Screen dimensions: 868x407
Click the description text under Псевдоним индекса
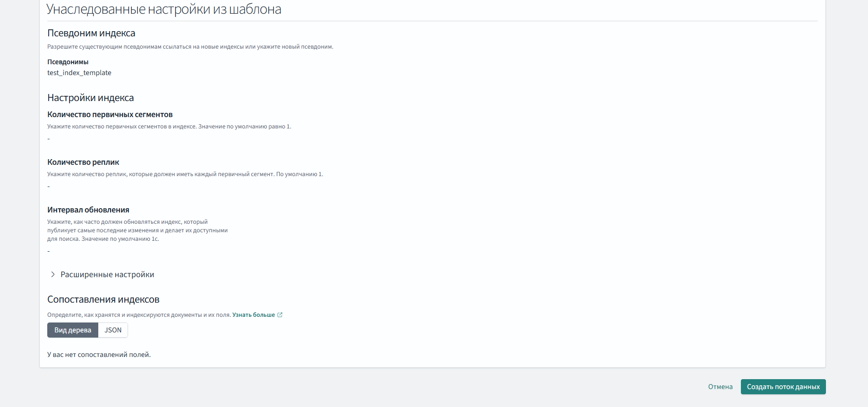[190, 47]
